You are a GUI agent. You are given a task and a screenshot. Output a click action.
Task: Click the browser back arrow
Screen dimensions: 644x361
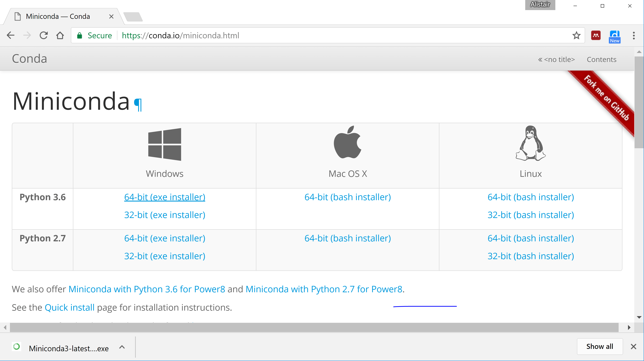[10, 35]
